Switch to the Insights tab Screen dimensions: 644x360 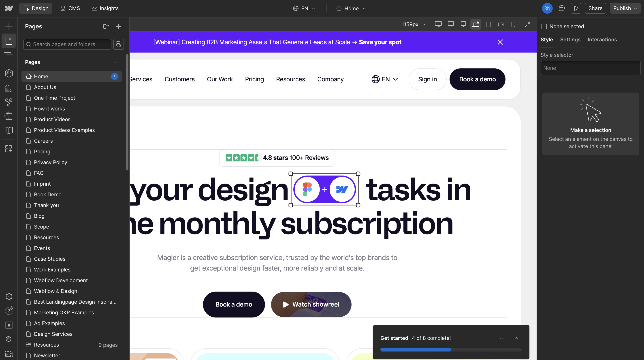[x=105, y=8]
